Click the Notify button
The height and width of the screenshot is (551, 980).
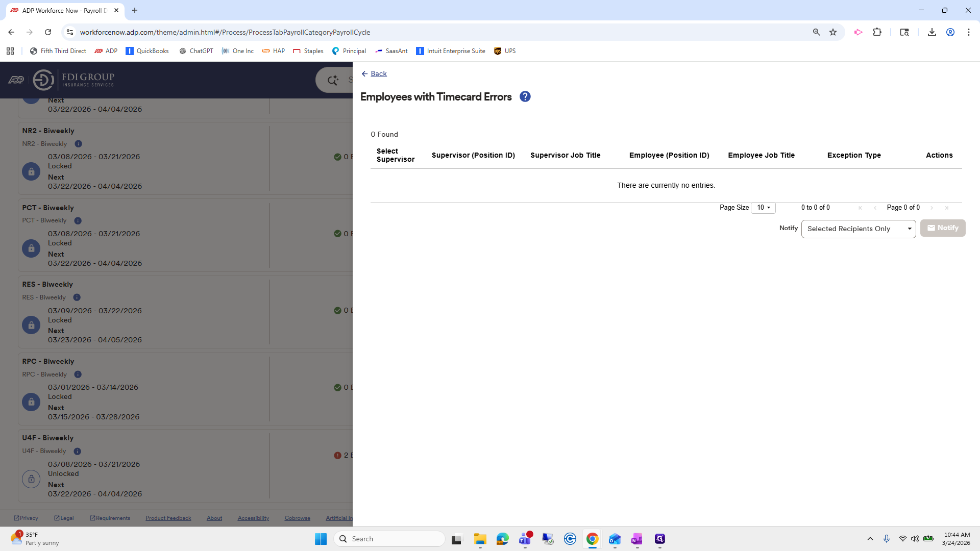point(943,228)
